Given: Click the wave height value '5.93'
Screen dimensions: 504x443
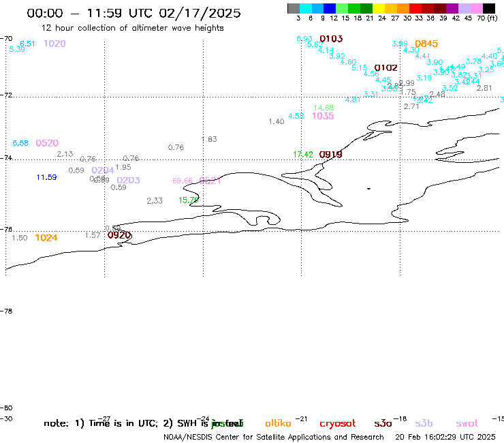Looking at the screenshot, I should tap(304, 39).
